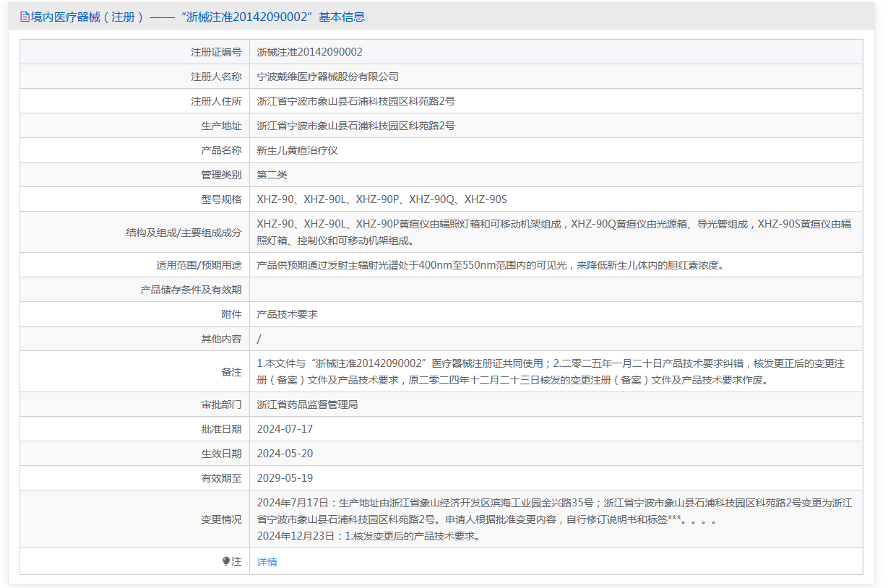Click management category value 第二类
Viewport: 888px width, 588px height.
(x=272, y=175)
